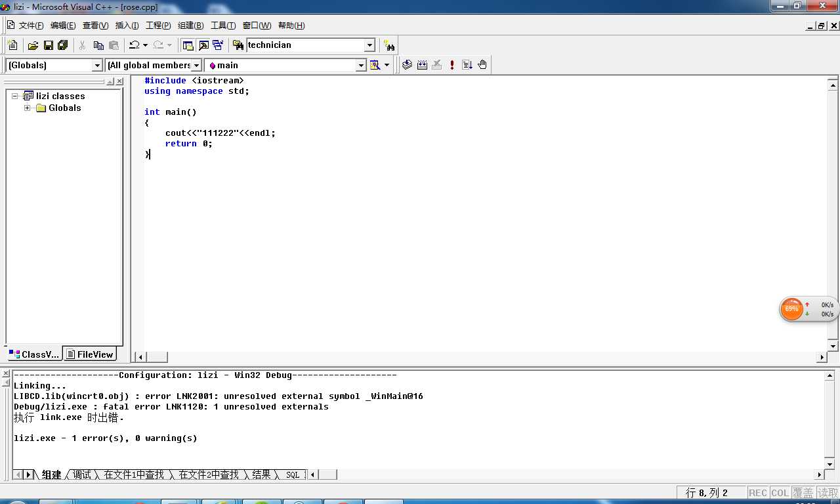This screenshot has width=840, height=504.
Task: Open the 窗口(W) menu
Action: point(257,26)
